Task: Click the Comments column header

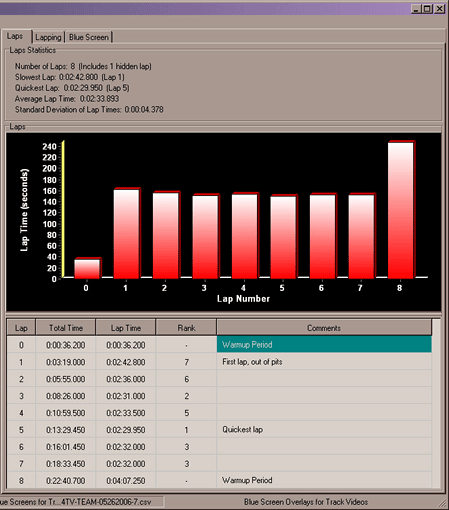Action: tap(324, 328)
